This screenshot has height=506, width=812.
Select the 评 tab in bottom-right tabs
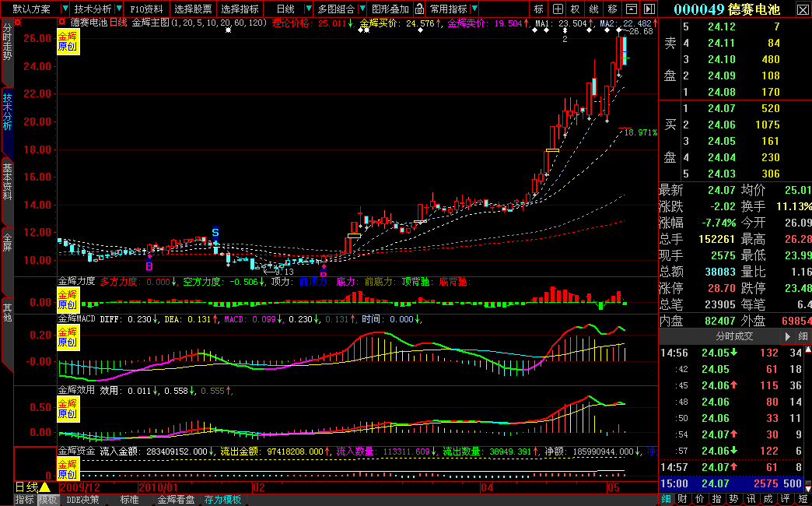(783, 499)
